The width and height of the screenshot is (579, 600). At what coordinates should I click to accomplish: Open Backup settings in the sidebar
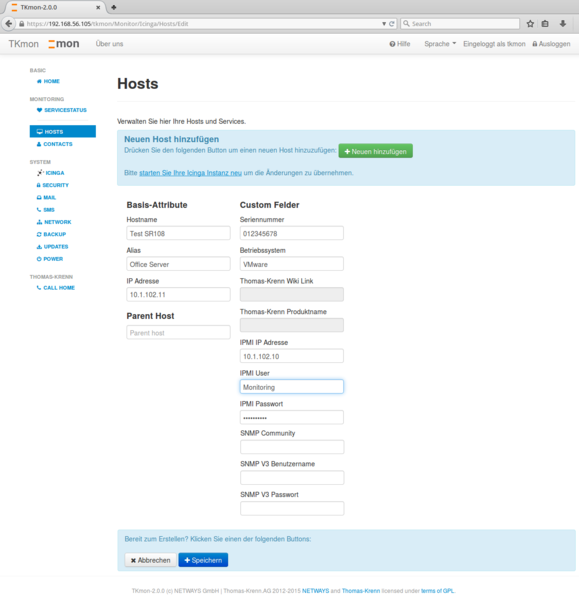(x=51, y=234)
